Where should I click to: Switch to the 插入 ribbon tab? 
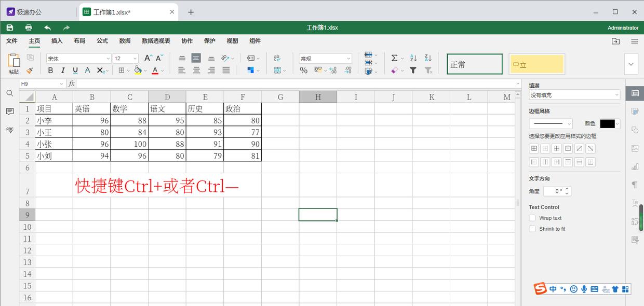point(56,41)
